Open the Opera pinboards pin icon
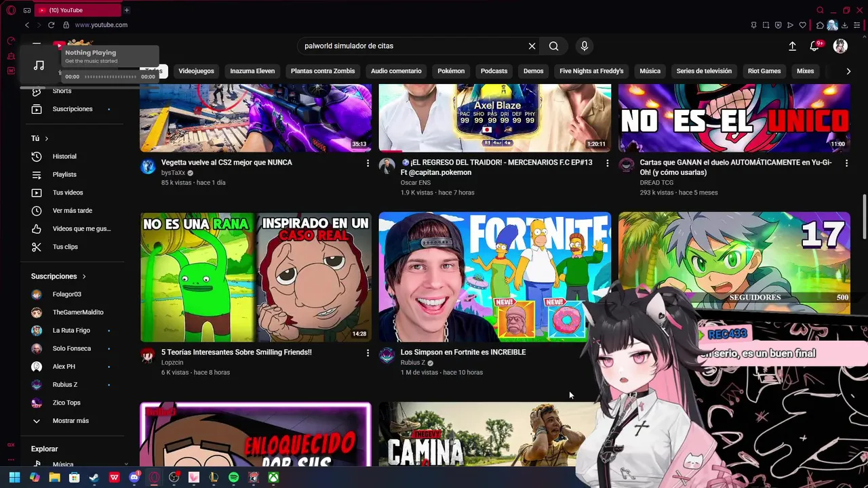The image size is (868, 488). coord(753,25)
